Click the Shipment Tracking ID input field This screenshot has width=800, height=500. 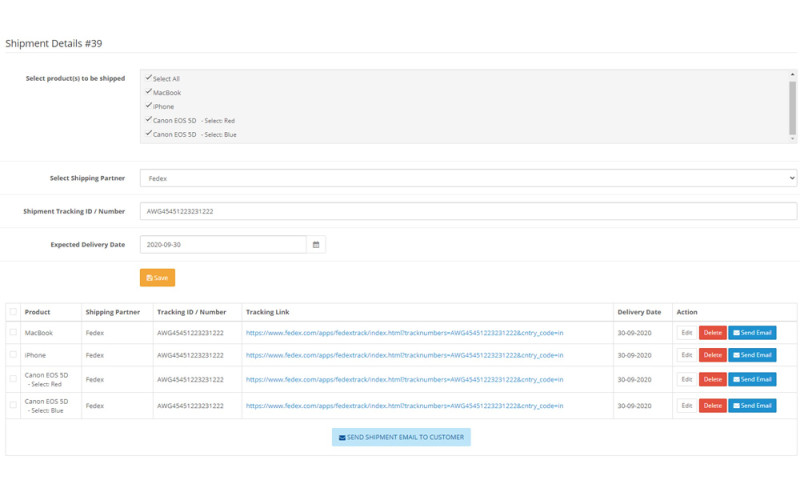(468, 211)
